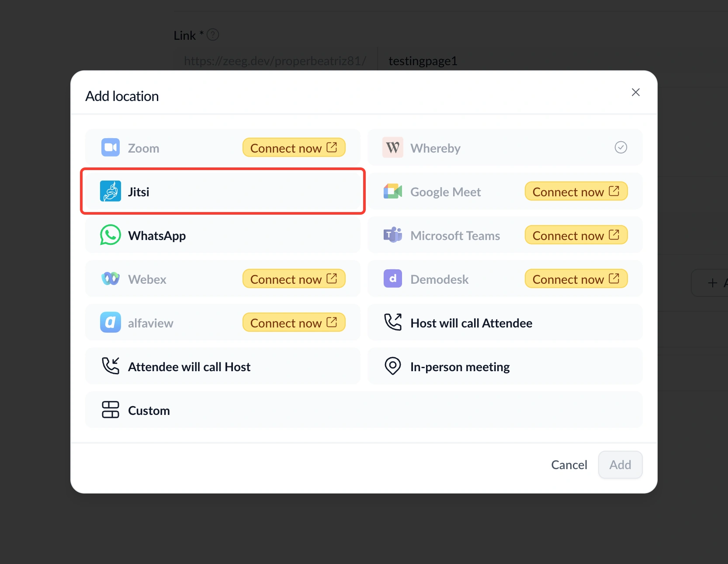Image resolution: width=728 pixels, height=564 pixels.
Task: Choose Host will call Attendee option
Action: (x=505, y=322)
